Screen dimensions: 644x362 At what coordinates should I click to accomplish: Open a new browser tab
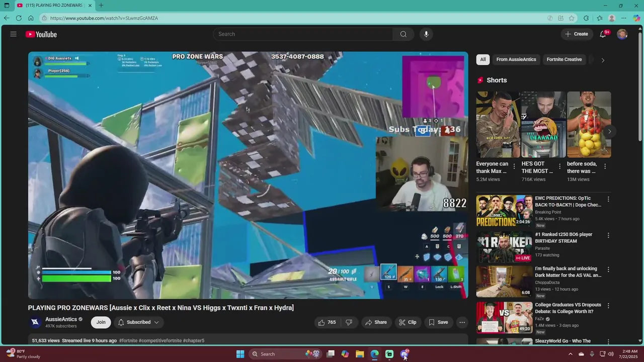coord(101,6)
